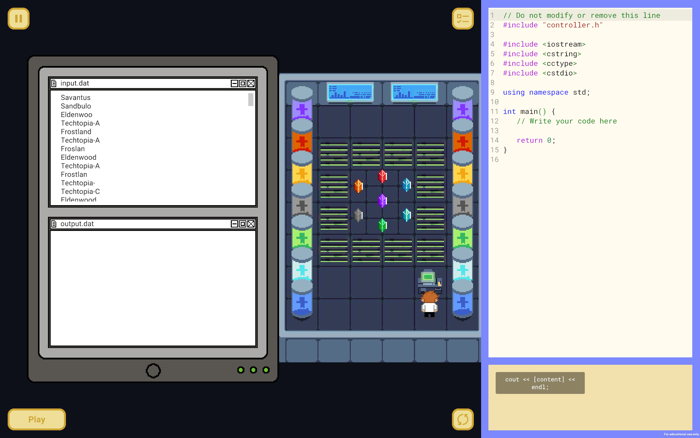Click the 'int main() {' code line

pos(529,112)
